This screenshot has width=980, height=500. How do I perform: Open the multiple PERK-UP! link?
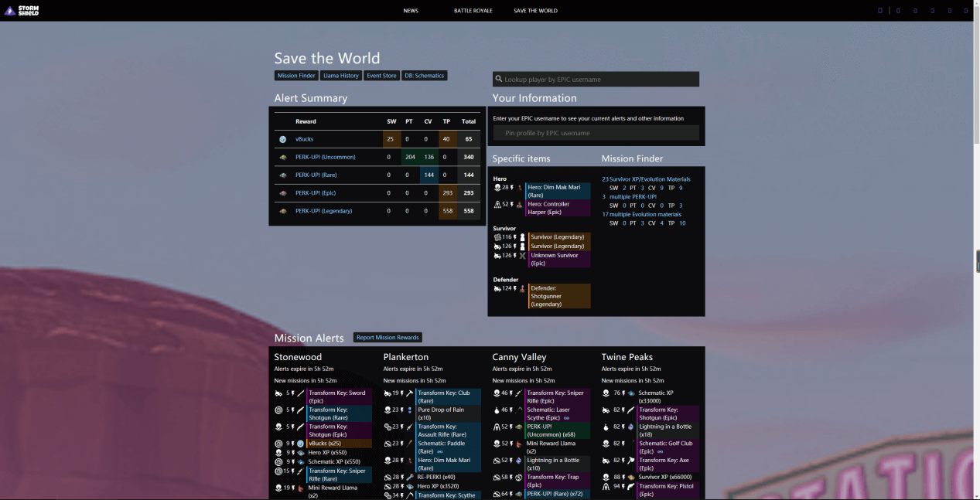point(633,196)
